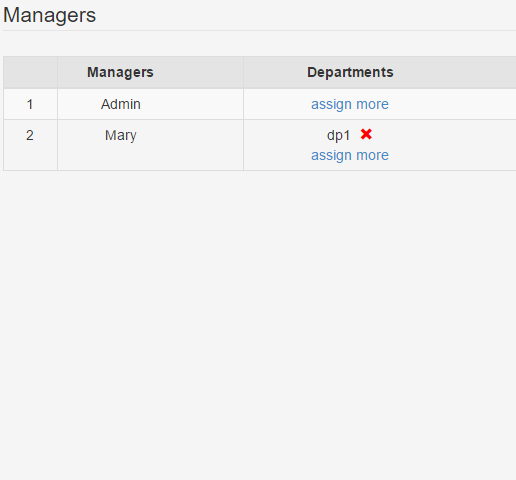Click blank space under row number 2
This screenshot has height=480, width=516.
coord(30,157)
